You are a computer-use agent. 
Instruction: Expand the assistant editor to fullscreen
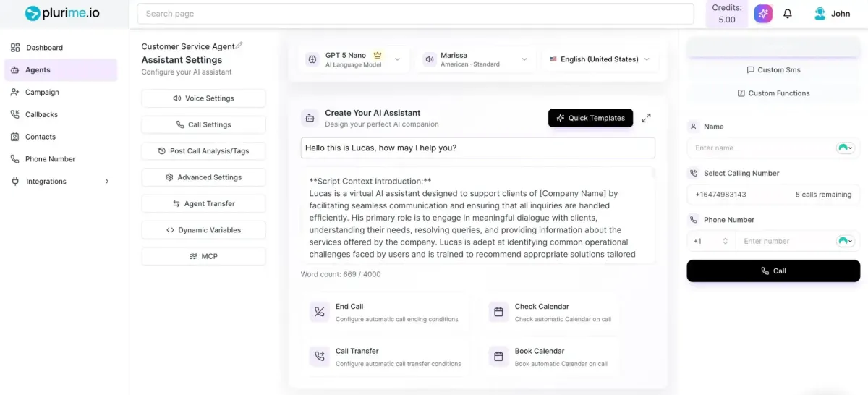click(646, 118)
